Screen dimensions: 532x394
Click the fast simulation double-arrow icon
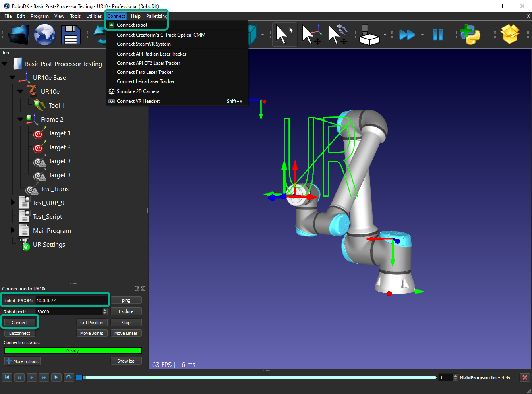(x=407, y=35)
